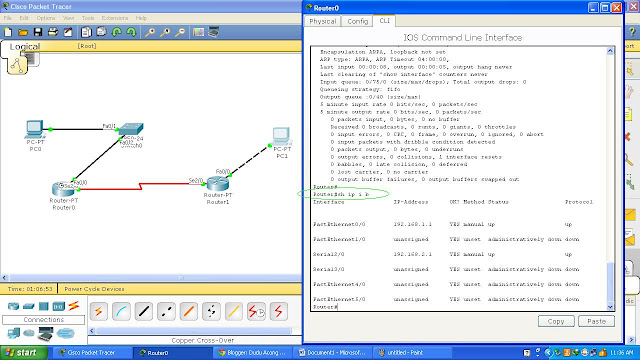Click the Copy button in Router0 window

[556, 321]
